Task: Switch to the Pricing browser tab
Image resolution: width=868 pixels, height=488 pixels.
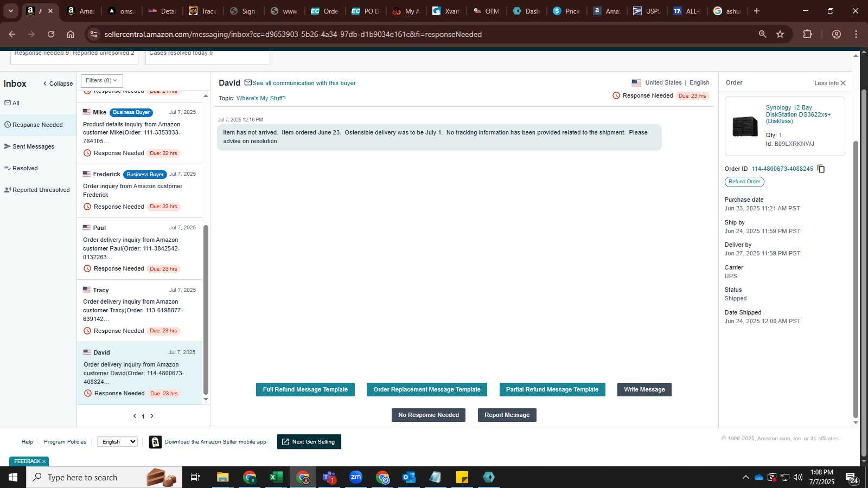Action: (567, 11)
